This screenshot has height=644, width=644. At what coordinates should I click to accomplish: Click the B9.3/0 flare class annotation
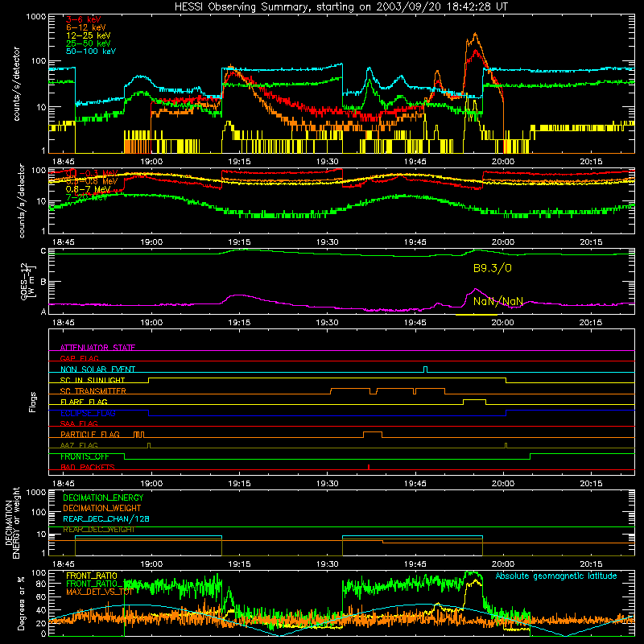pos(493,268)
